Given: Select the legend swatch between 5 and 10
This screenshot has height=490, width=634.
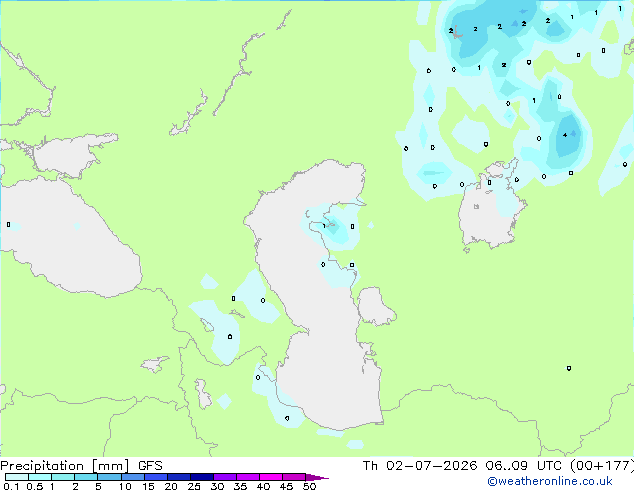Looking at the screenshot, I should (x=109, y=477).
